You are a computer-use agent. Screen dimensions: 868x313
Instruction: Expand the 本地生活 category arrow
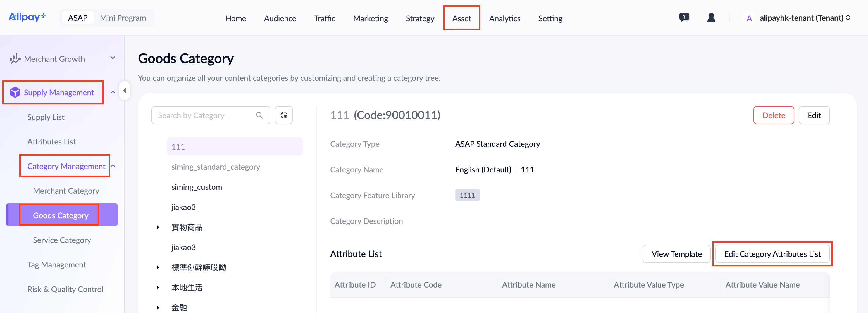coord(158,288)
